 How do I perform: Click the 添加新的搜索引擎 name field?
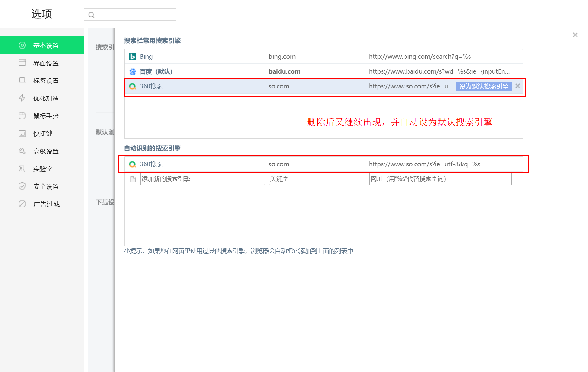pos(202,179)
